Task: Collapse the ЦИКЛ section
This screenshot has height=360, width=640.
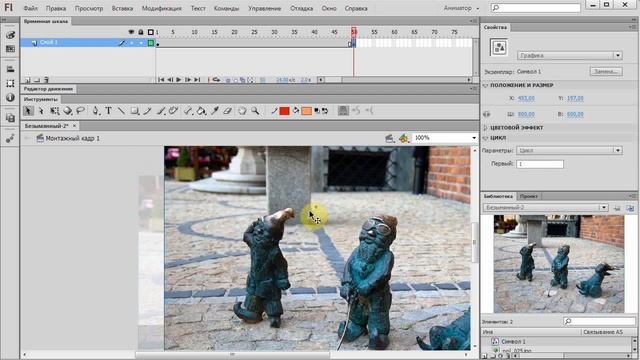Action: (486, 138)
